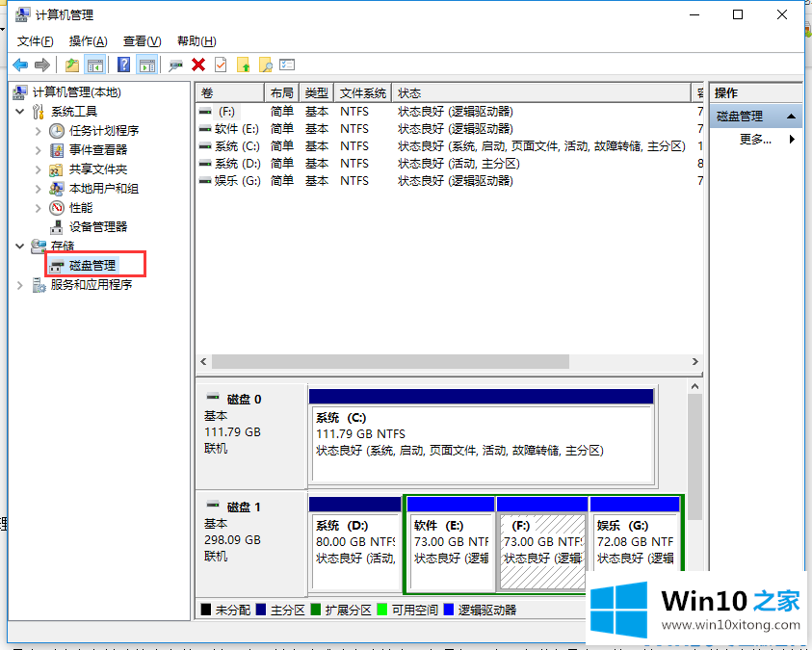812x650 pixels.
Task: Open the 操作(A) menu
Action: [x=88, y=40]
